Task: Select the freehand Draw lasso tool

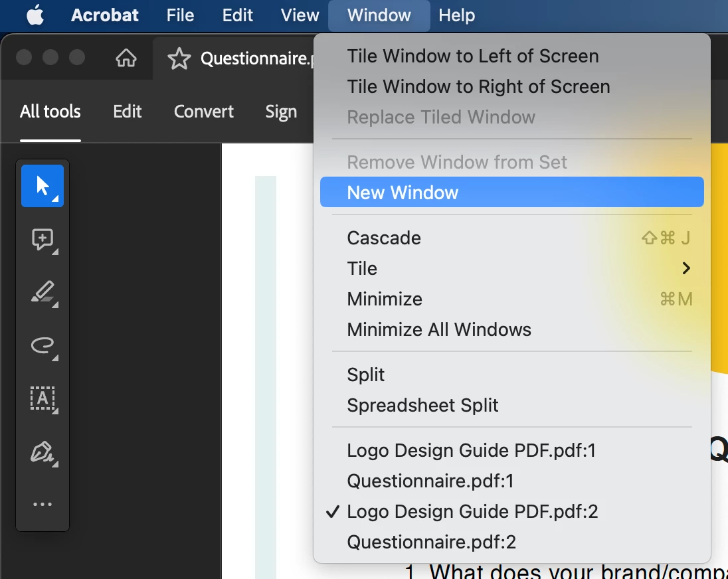Action: pyautogui.click(x=43, y=346)
